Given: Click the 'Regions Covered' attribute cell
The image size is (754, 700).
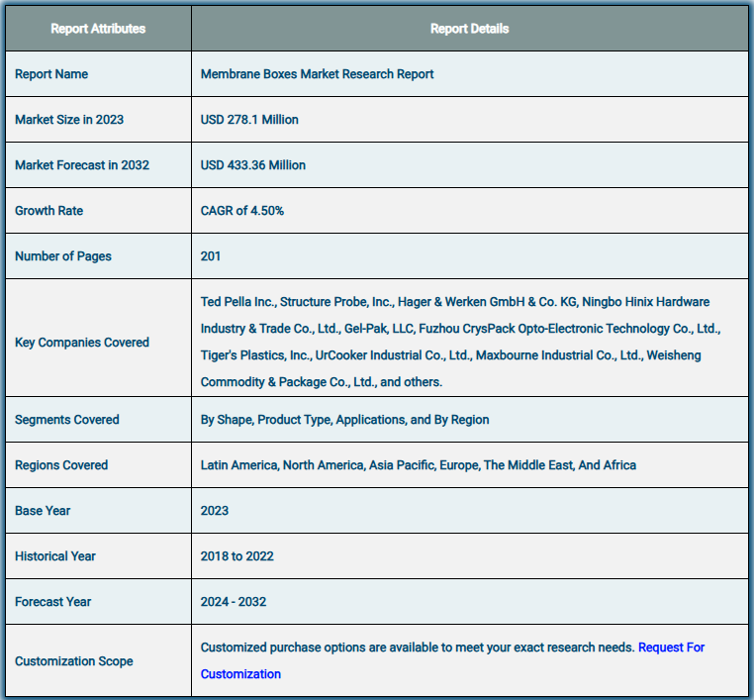Looking at the screenshot, I should [98, 465].
